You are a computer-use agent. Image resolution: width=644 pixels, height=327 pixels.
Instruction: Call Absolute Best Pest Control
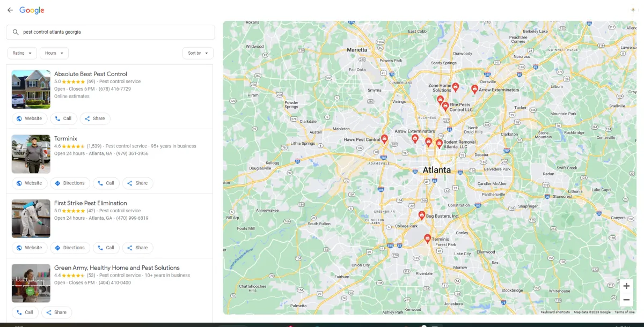click(x=63, y=118)
